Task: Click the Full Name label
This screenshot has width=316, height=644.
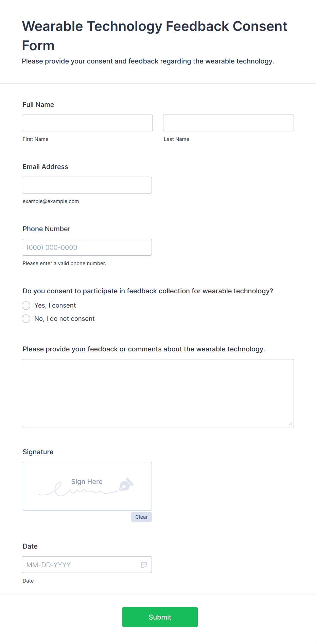Action: pos(38,105)
